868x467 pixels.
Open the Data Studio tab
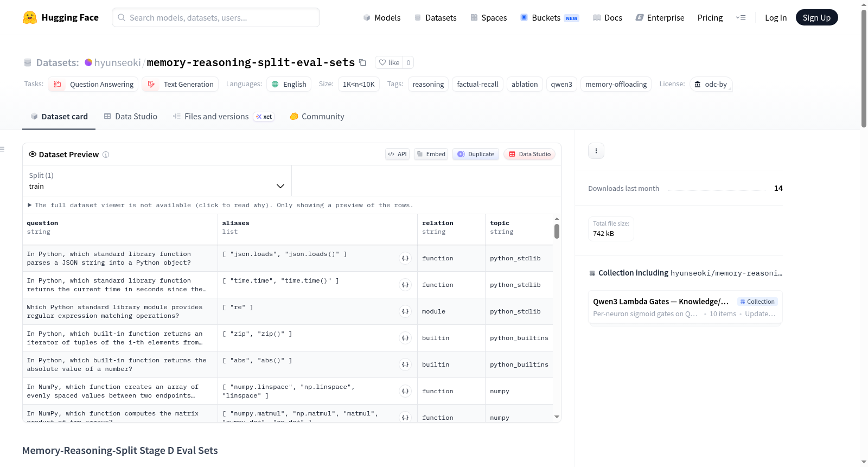pos(131,117)
